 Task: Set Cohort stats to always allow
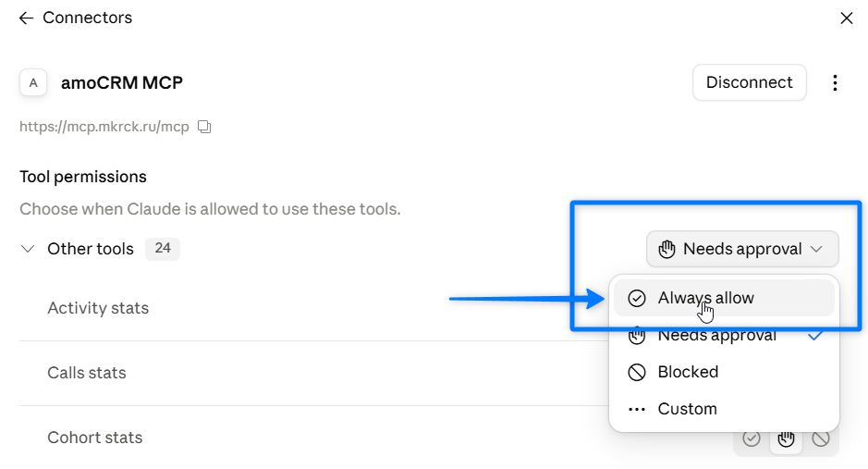(752, 438)
